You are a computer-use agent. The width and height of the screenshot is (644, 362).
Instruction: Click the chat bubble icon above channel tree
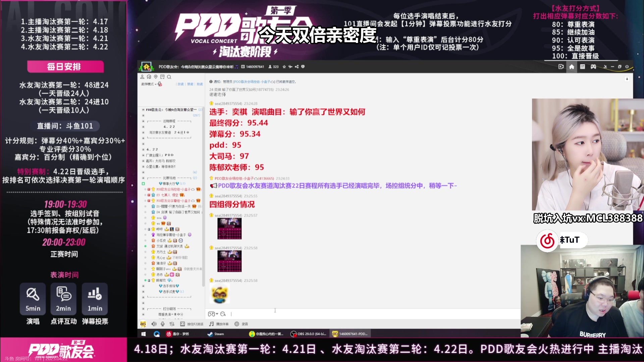(x=149, y=77)
